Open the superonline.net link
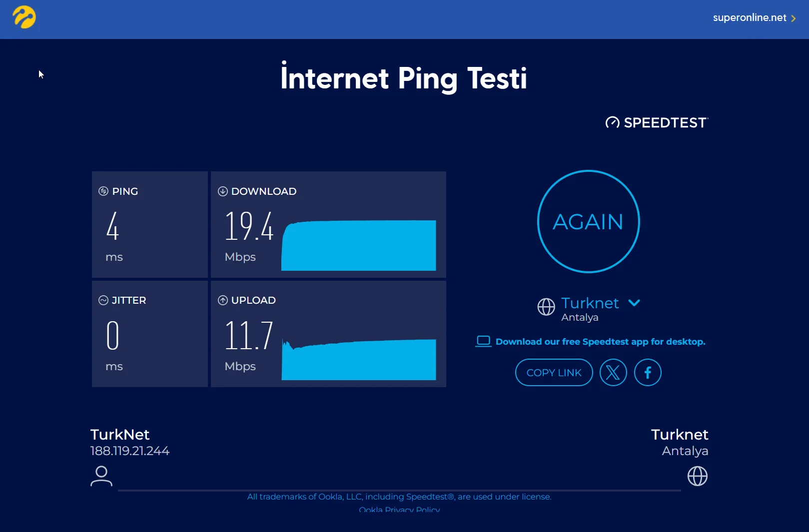The image size is (809, 532). pos(749,18)
